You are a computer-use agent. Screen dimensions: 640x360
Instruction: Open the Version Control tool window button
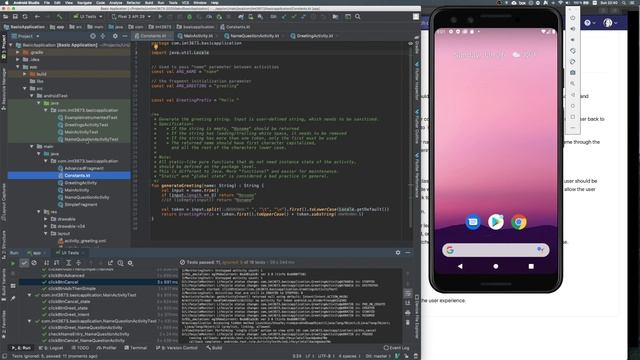click(177, 348)
